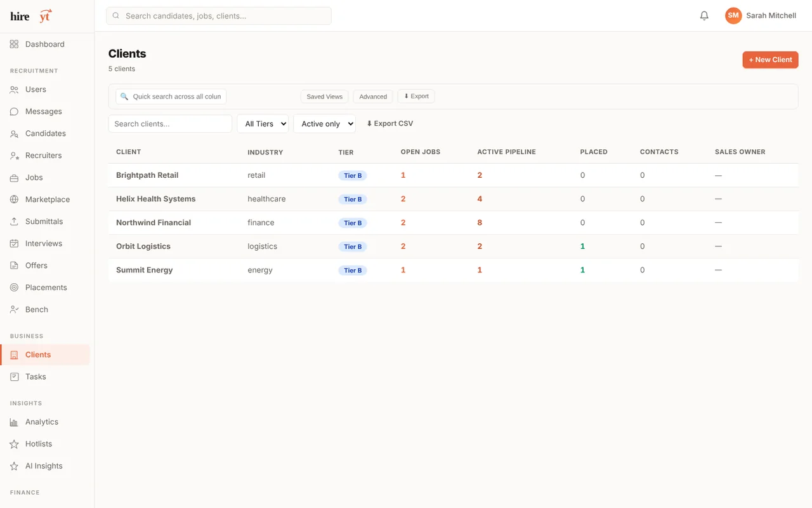Click the Offers document icon
Viewport: 812px width, 508px height.
[14, 265]
